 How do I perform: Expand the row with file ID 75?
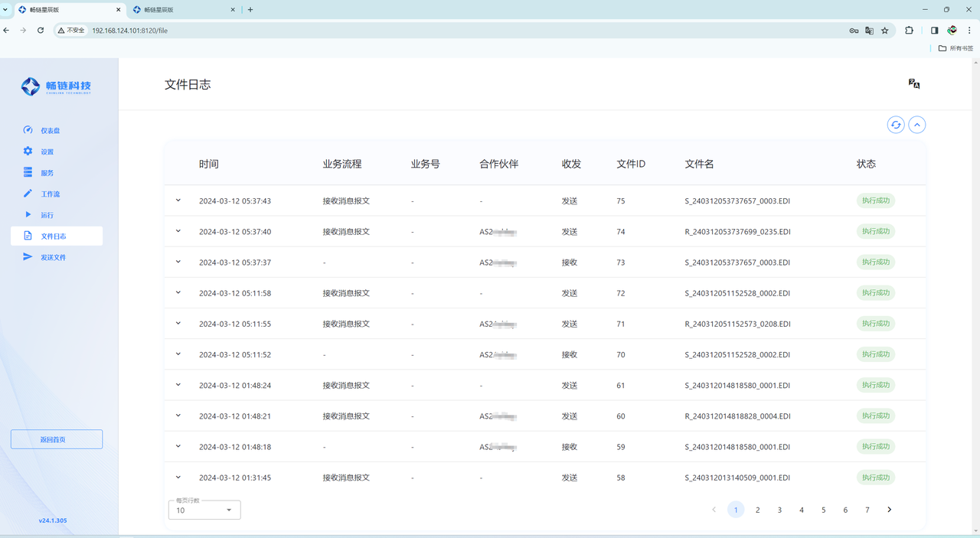click(x=178, y=201)
